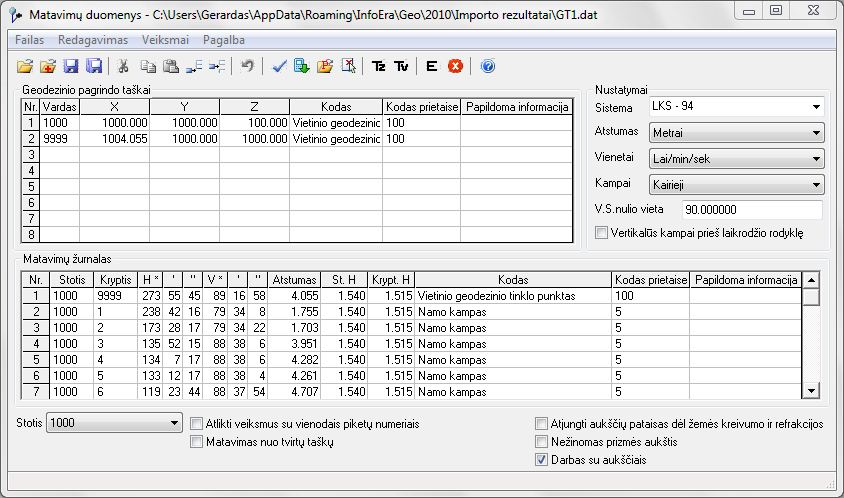Select row header 7 in journal table
Screen dimensions: 844x498
tap(36, 392)
